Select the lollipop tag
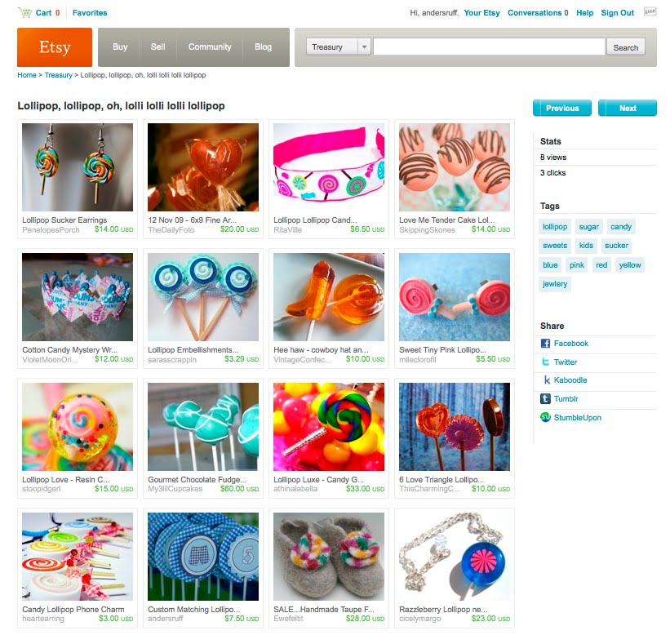The width and height of the screenshot is (670, 644). [555, 226]
